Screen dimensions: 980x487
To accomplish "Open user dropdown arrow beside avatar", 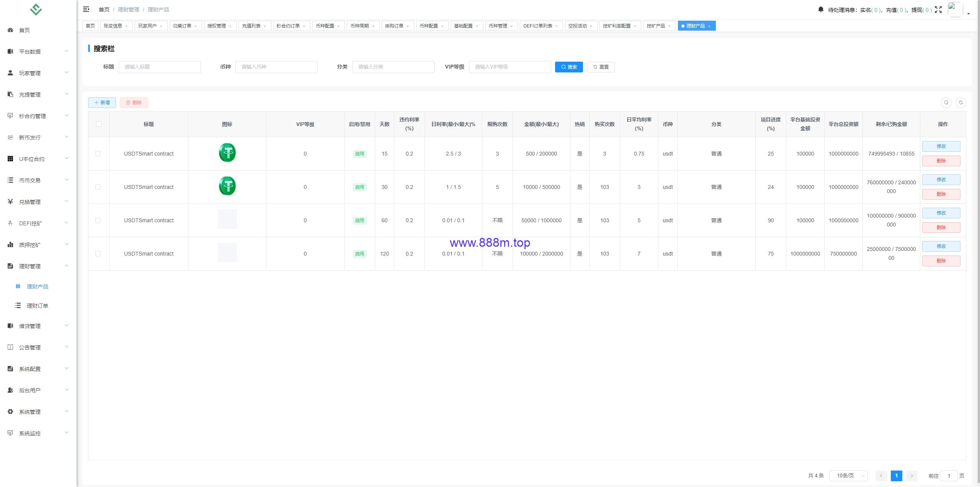I will (x=969, y=13).
